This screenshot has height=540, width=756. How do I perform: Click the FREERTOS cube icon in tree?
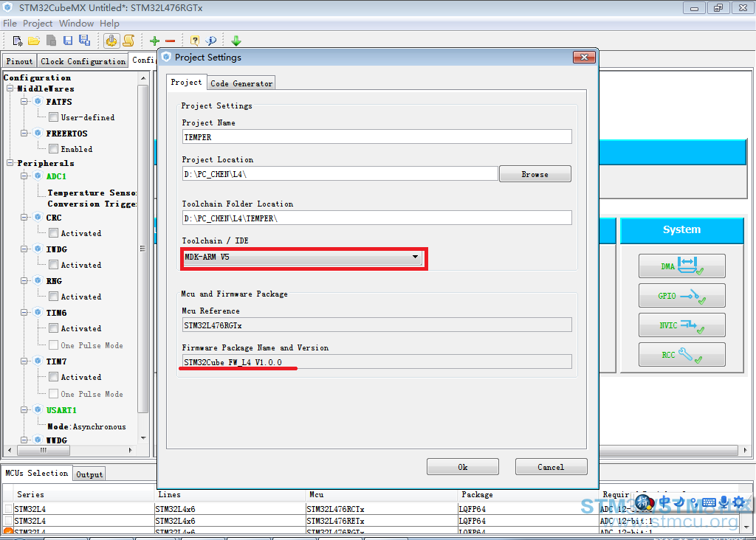(38, 133)
